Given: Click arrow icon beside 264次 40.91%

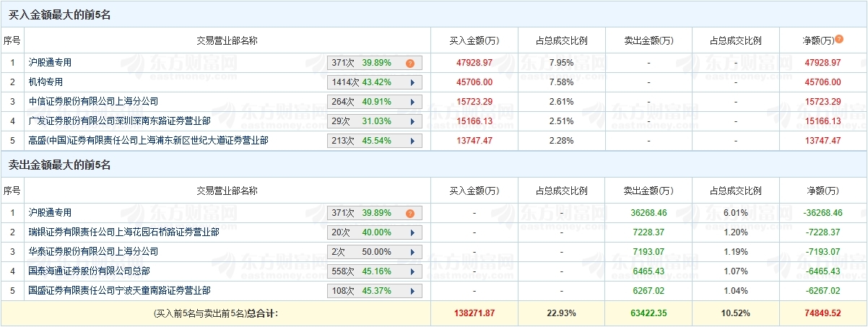Looking at the screenshot, I should coord(412,102).
